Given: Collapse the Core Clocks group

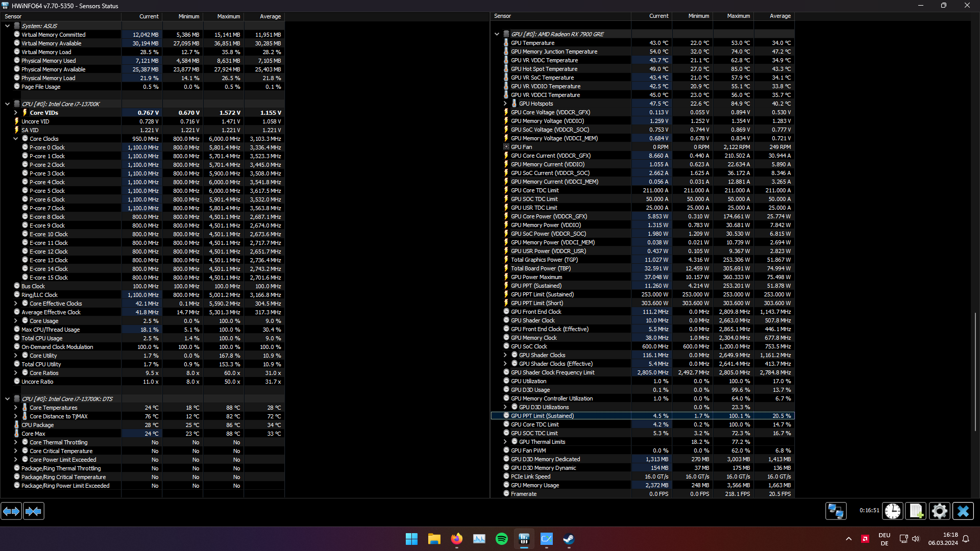Looking at the screenshot, I should pos(16,138).
